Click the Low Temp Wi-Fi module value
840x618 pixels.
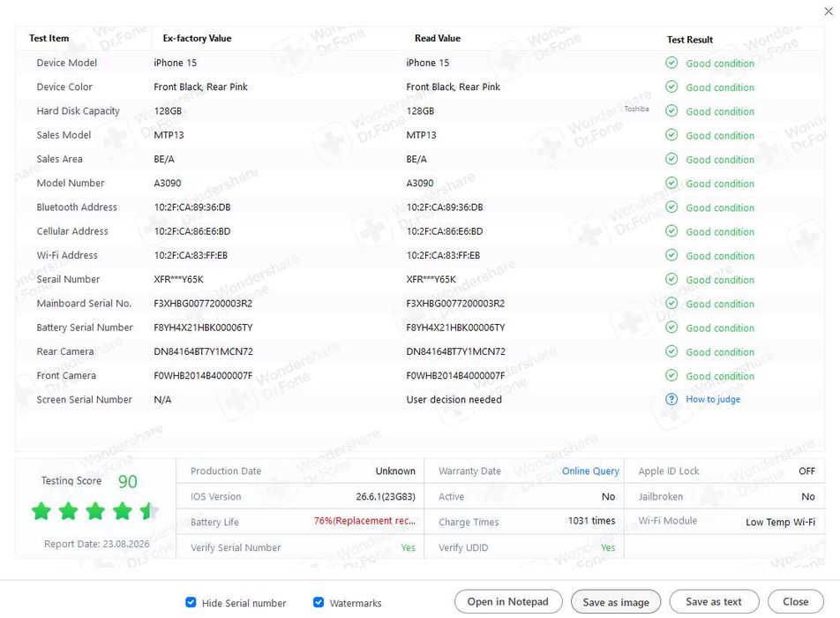(781, 522)
